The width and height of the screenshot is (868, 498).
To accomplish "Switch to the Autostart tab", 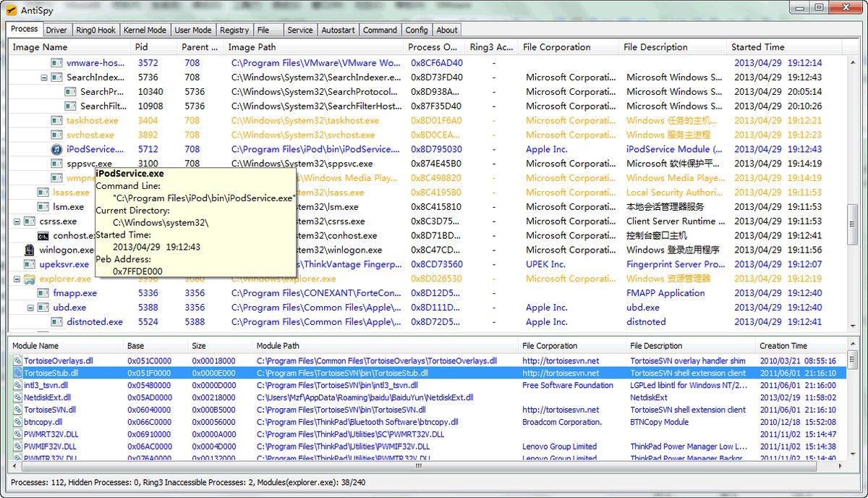I will tap(338, 30).
